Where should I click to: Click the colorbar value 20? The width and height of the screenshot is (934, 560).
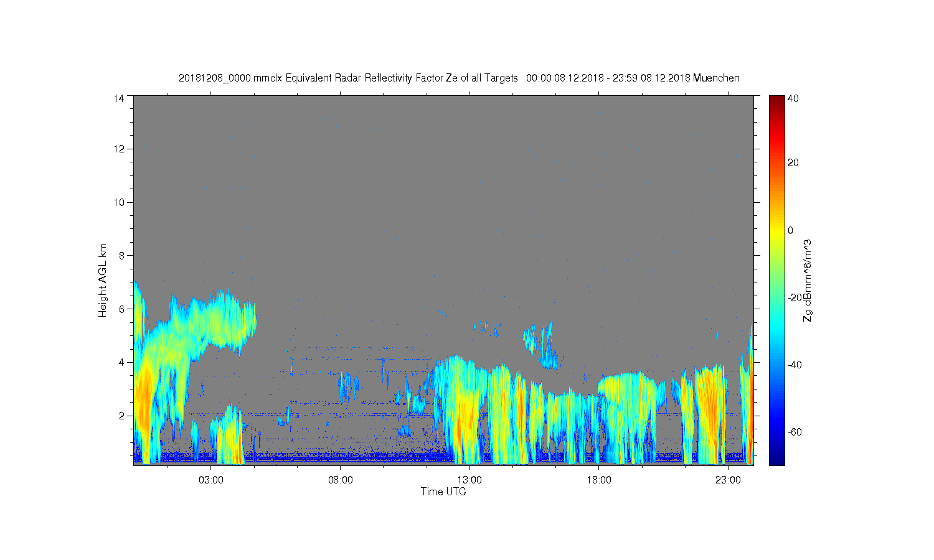[x=793, y=163]
